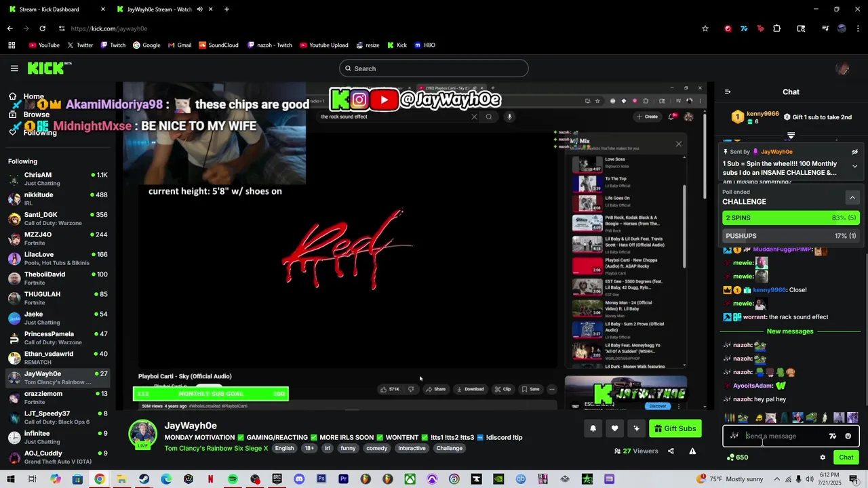Open the Following page in the sidebar
Viewport: 868px width, 488px height.
click(40, 133)
